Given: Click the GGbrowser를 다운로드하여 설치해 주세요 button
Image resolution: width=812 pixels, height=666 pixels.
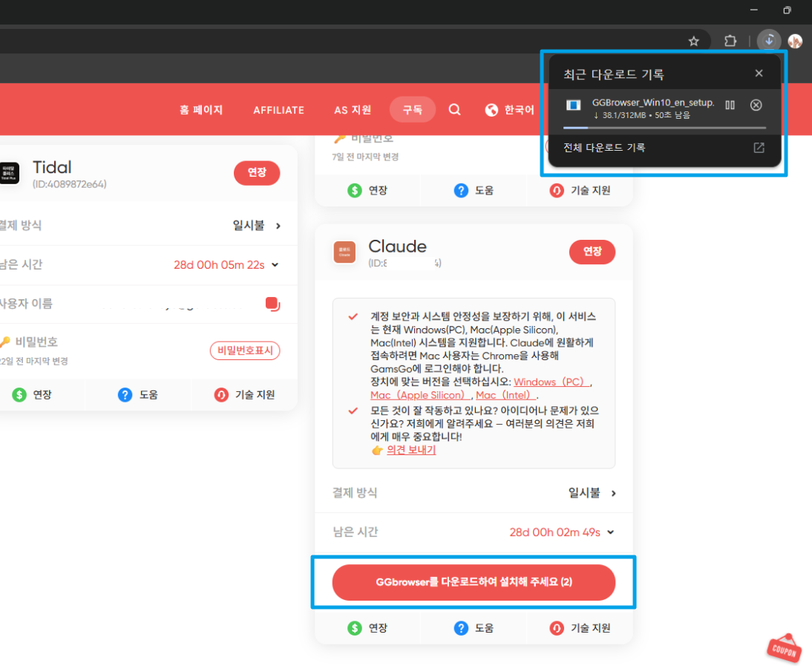Looking at the screenshot, I should [x=474, y=582].
